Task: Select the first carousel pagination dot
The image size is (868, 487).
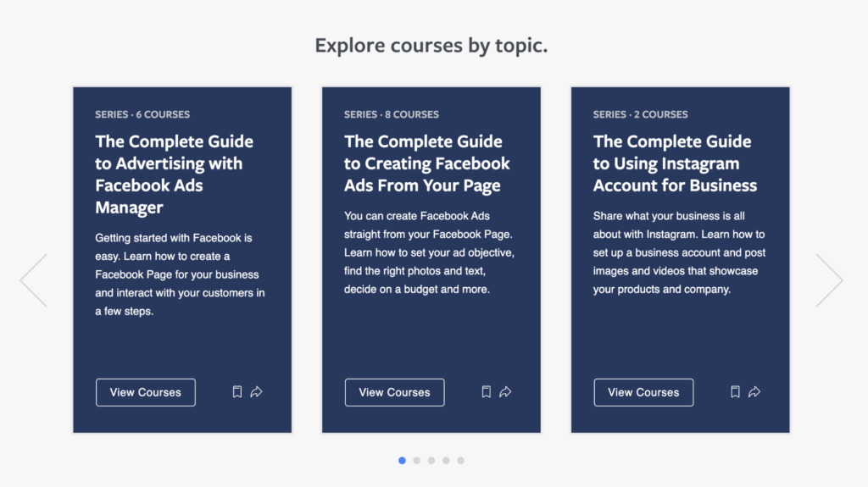Action: pos(402,461)
